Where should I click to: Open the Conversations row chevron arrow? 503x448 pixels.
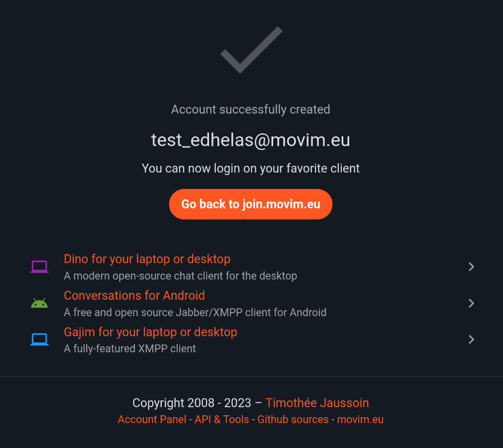(471, 303)
